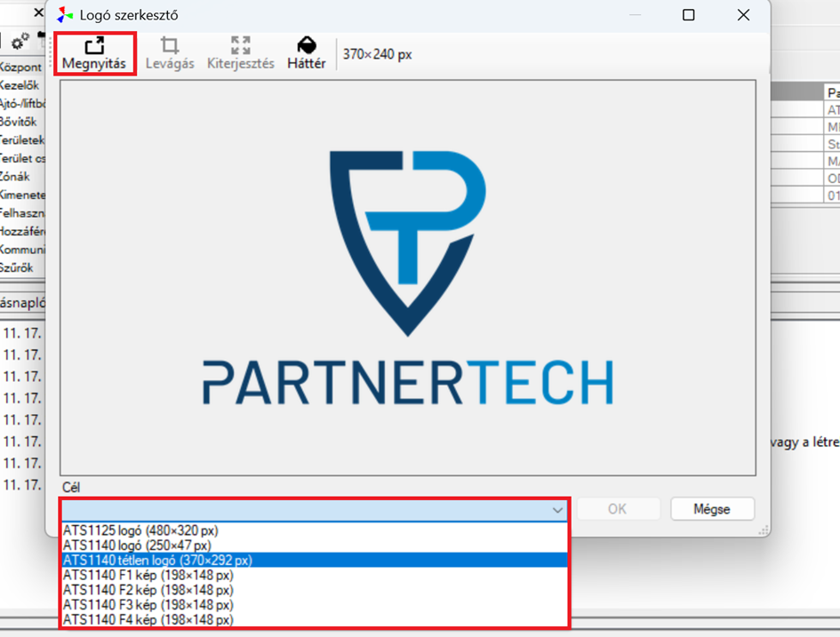Close the Logó szerkesztő dialog
Image resolution: width=840 pixels, height=637 pixels.
click(743, 15)
